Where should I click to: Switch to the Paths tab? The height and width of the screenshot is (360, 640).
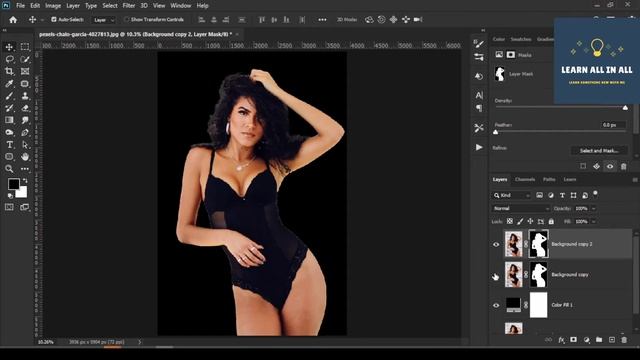click(549, 180)
